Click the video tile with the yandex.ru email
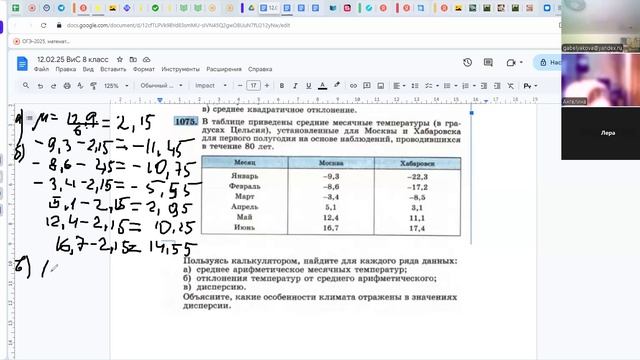Viewport: 640px width, 360px height. click(600, 26)
